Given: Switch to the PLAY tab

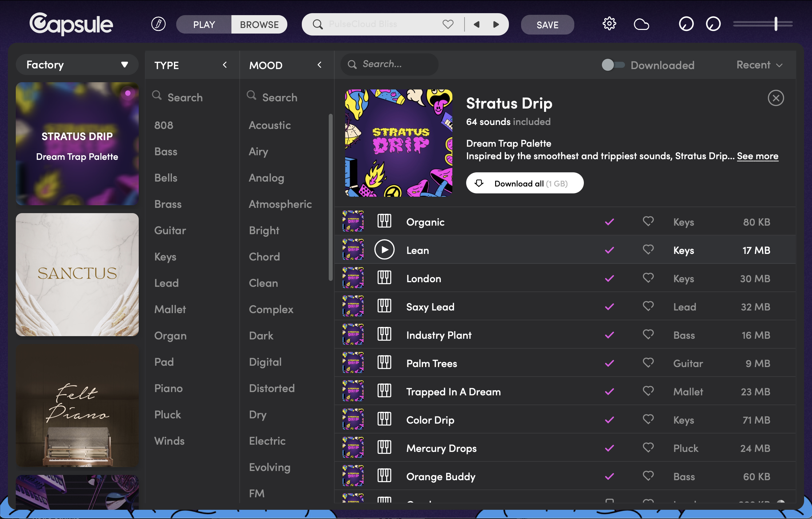Looking at the screenshot, I should coord(204,24).
